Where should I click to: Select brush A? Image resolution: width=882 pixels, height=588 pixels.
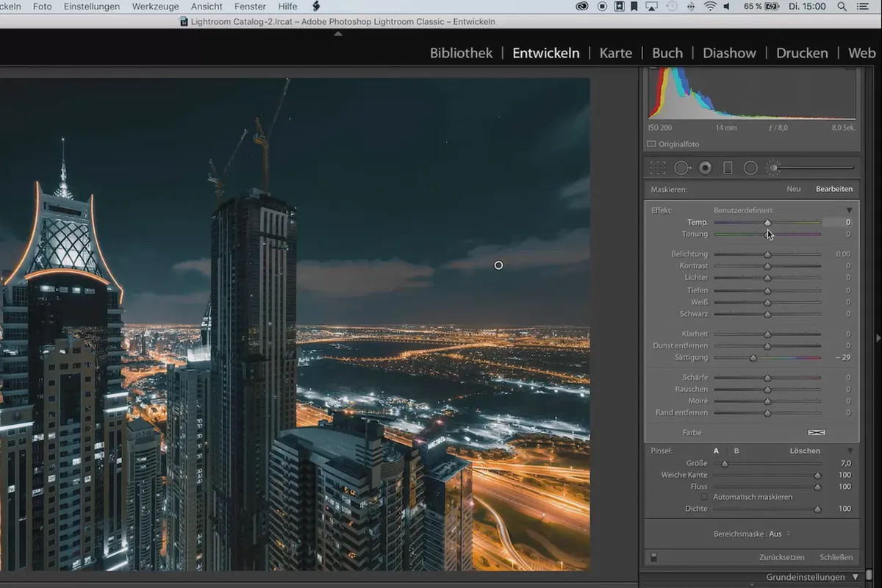click(x=716, y=451)
